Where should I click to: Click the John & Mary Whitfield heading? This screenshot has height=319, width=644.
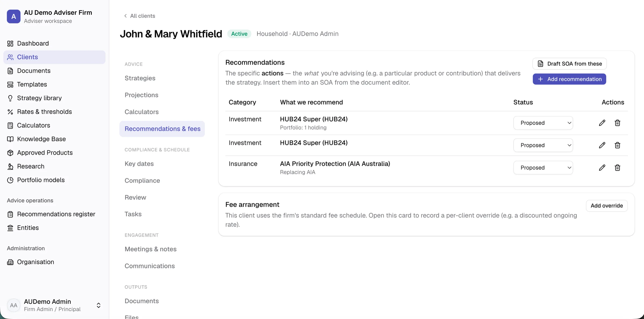click(171, 34)
